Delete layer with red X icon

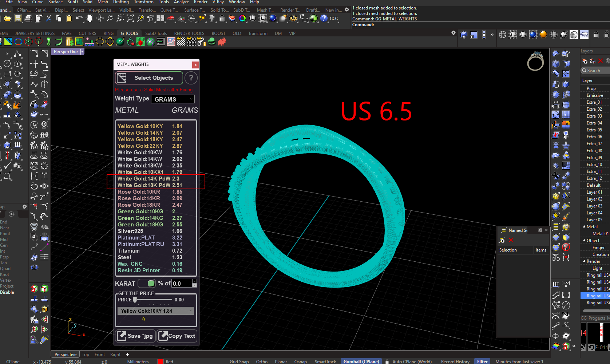click(x=601, y=61)
